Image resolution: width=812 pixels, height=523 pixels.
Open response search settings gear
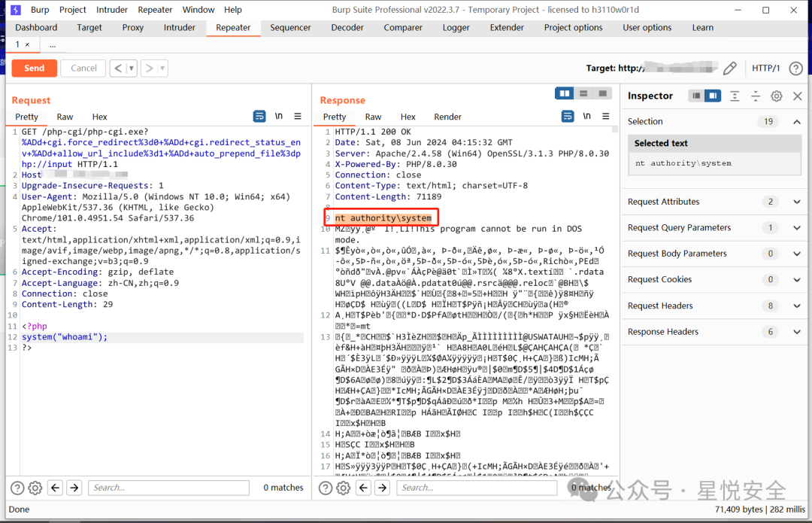coord(343,488)
